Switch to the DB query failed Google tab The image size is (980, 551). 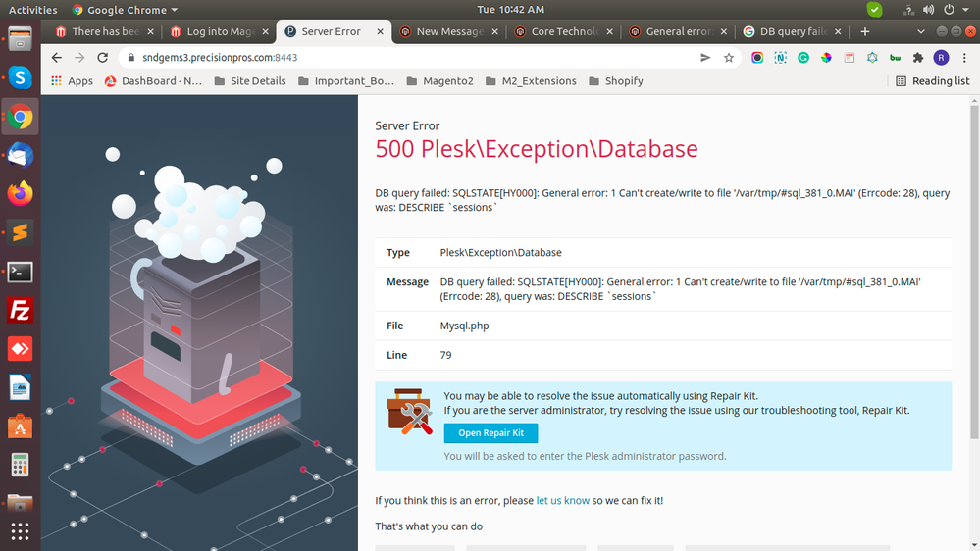tap(790, 31)
